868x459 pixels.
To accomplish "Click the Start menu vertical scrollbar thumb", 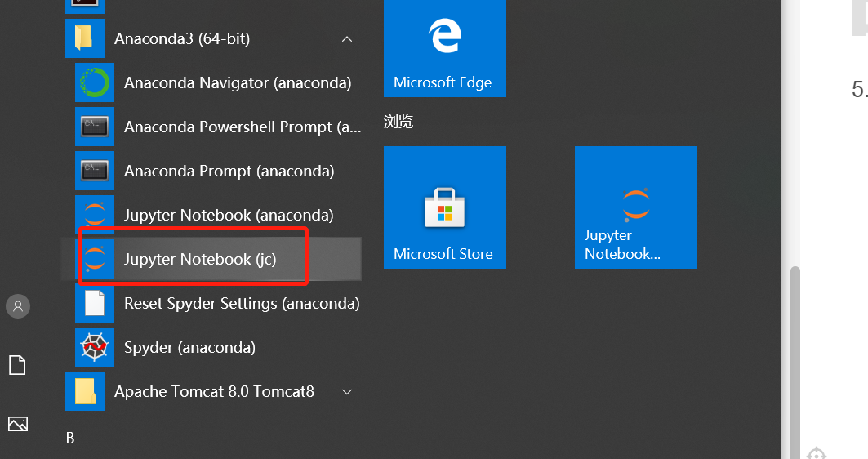I will (x=795, y=362).
